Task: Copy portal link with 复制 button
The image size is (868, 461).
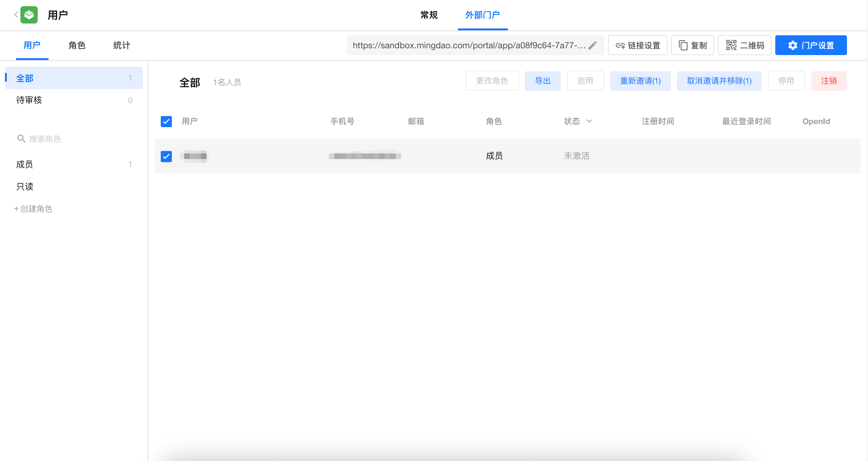Action: [x=692, y=45]
